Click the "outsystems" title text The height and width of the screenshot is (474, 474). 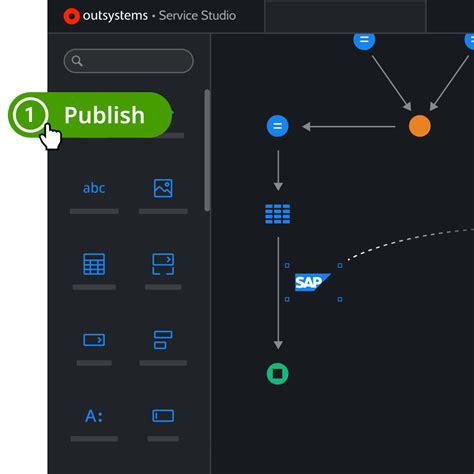point(115,16)
